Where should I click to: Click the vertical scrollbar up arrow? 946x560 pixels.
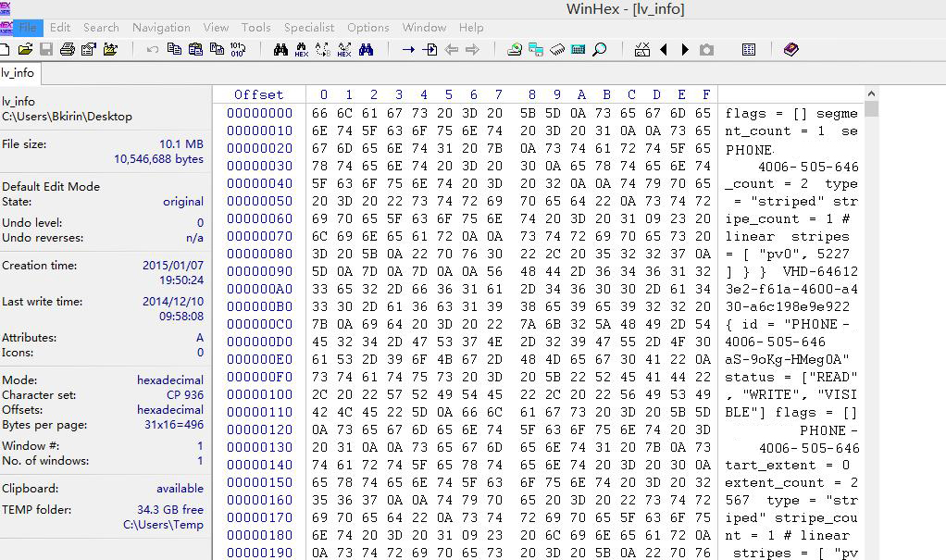[871, 93]
